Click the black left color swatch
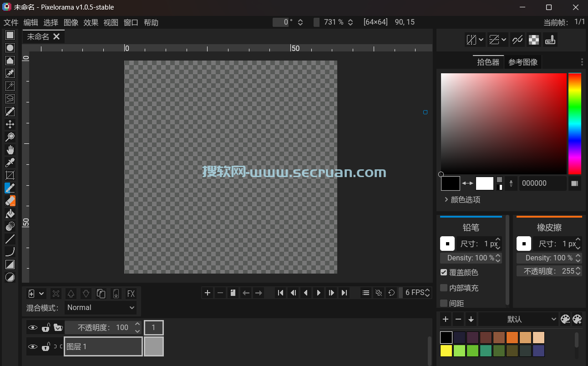This screenshot has width=588, height=366. click(x=451, y=183)
